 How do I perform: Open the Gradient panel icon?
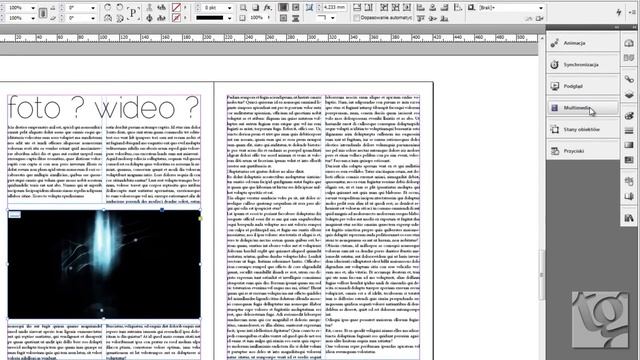[x=629, y=145]
